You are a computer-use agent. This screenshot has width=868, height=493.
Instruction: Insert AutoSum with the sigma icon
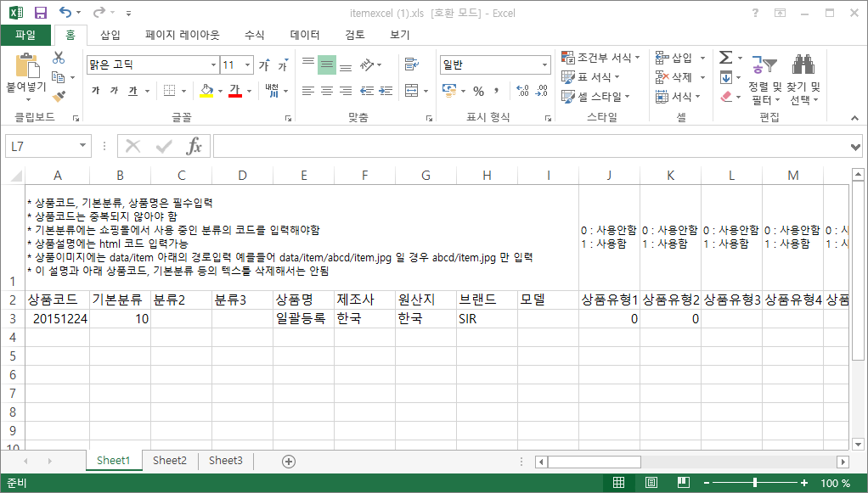pos(725,58)
